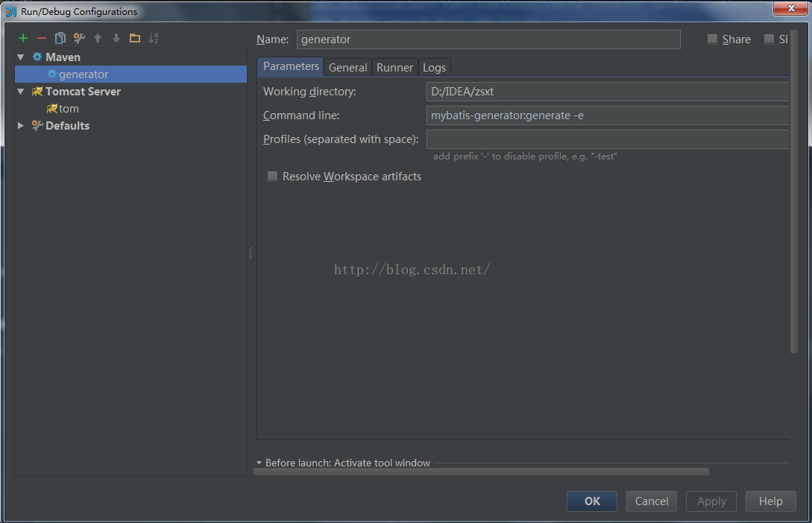
Task: Expand the Defaults tree node
Action: tap(21, 126)
